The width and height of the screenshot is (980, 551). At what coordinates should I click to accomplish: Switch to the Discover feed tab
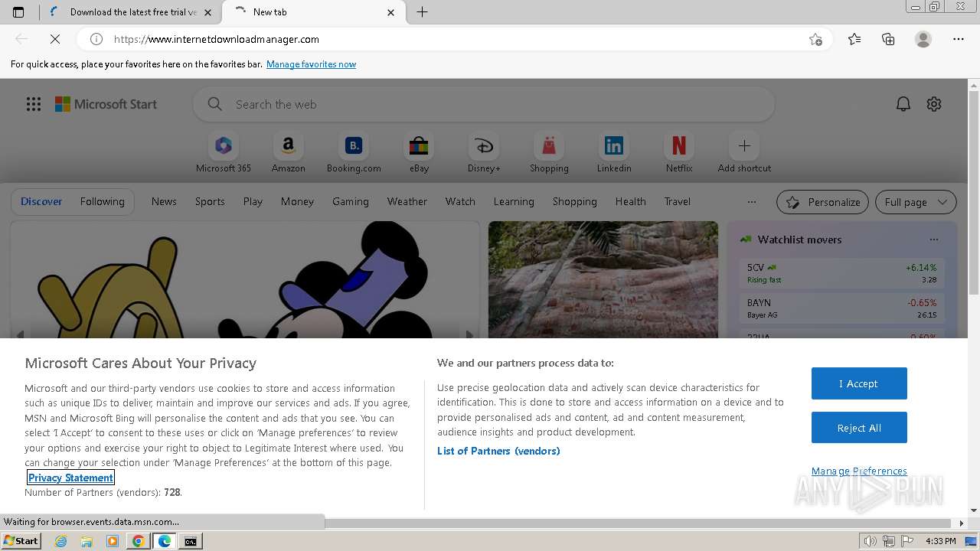coord(41,201)
